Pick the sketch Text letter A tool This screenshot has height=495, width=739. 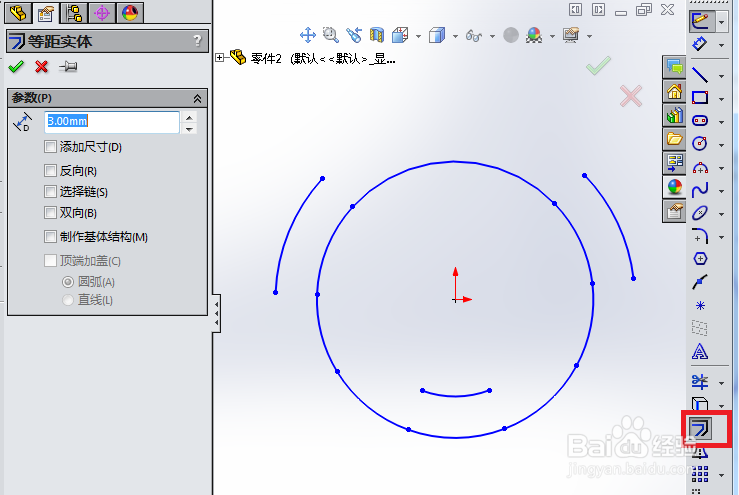point(700,351)
